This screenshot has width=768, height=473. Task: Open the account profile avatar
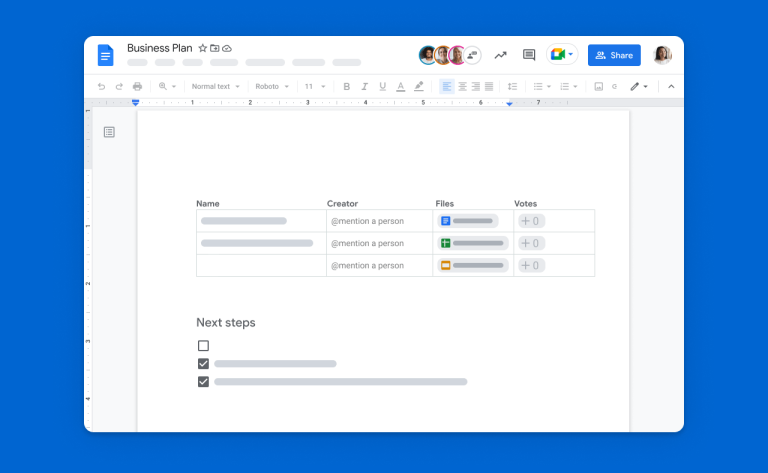(x=662, y=55)
